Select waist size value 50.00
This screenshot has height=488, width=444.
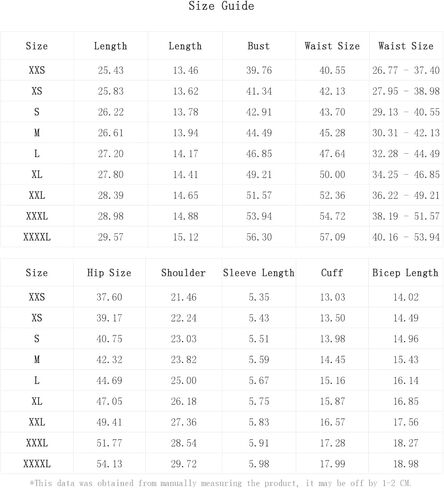332,174
